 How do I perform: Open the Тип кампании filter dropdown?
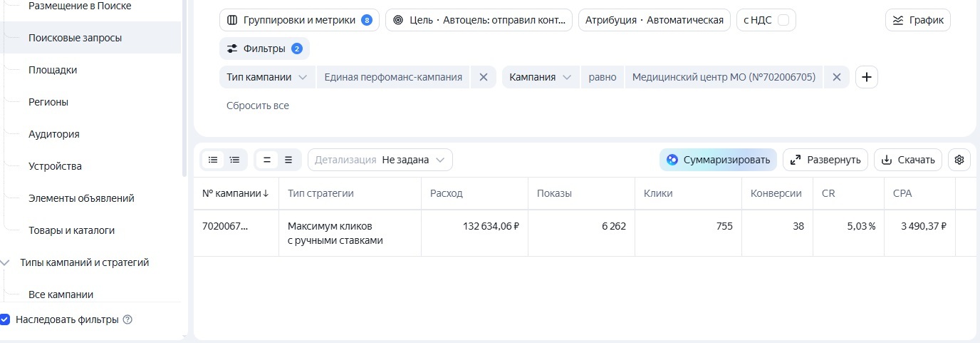(267, 77)
